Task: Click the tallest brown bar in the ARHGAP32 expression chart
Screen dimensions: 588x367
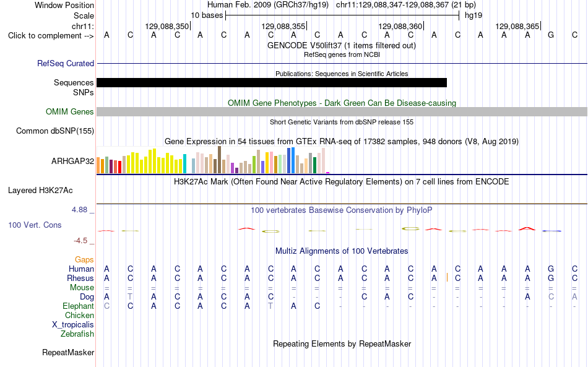Action: [x=219, y=160]
